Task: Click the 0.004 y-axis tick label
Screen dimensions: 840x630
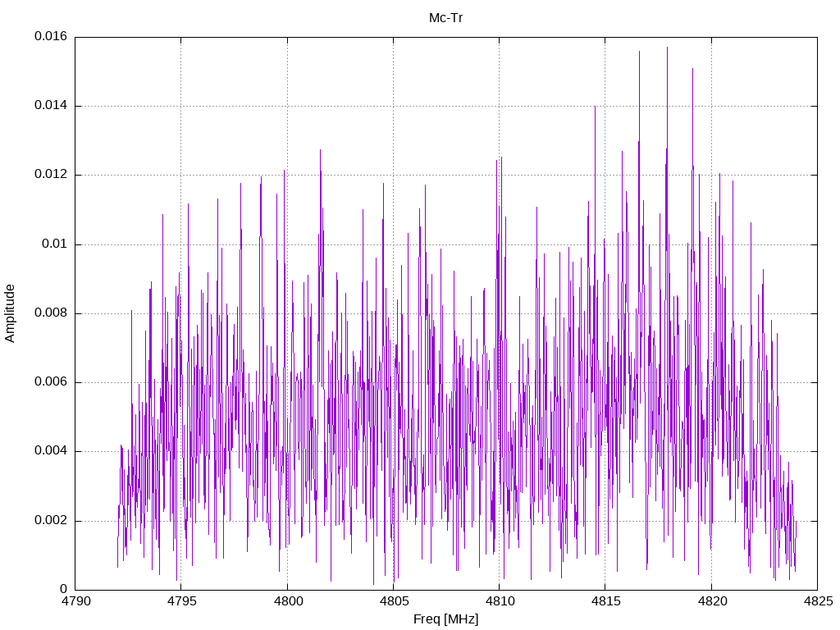Action: [51, 451]
